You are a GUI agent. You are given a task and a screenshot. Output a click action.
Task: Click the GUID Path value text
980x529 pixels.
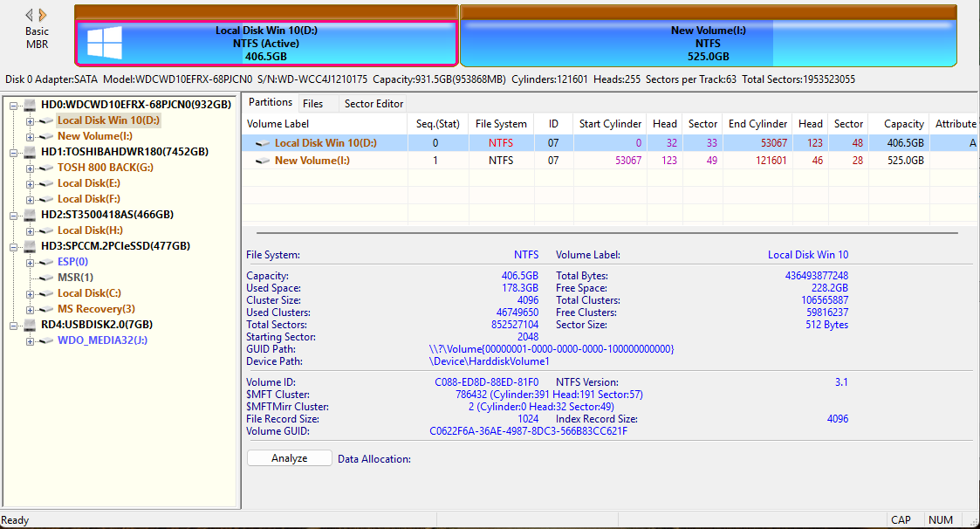(552, 349)
